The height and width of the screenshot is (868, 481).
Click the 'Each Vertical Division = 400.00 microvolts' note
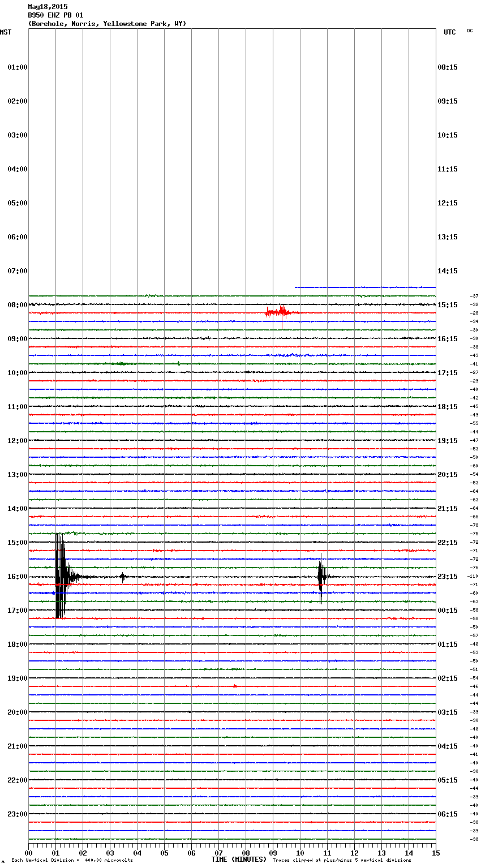(x=72, y=861)
